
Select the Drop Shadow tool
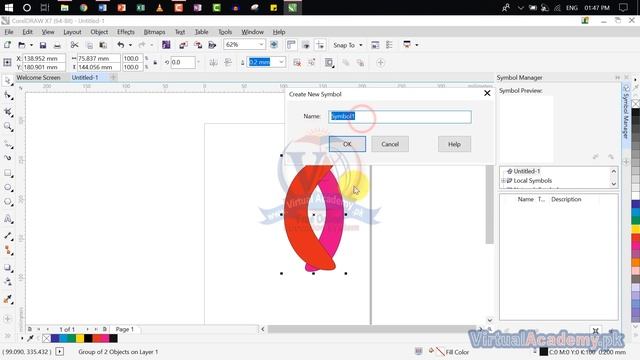click(x=7, y=268)
